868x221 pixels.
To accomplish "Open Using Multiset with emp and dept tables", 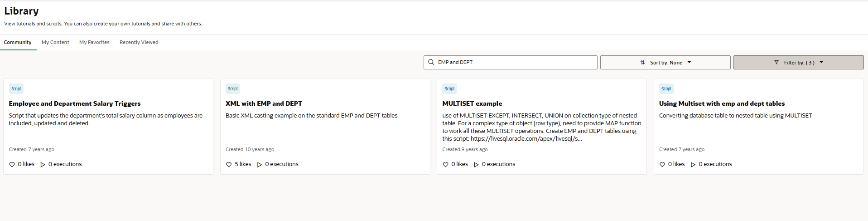I will (722, 103).
